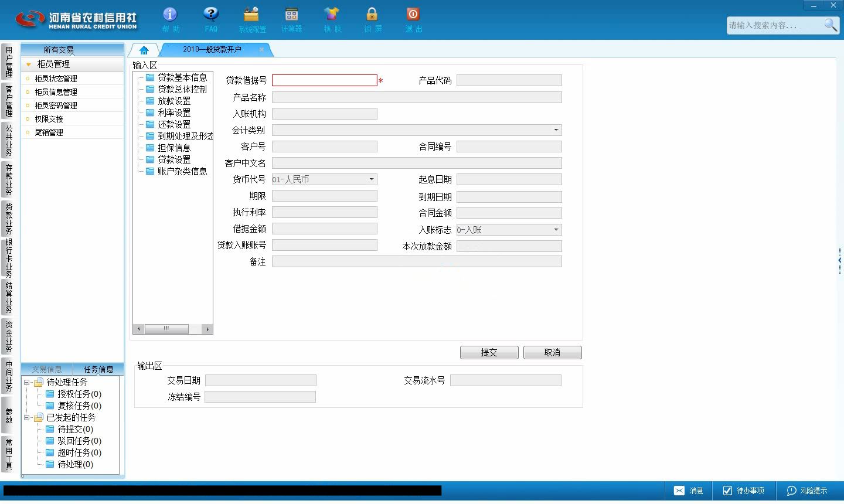Open 资金业务 vertical sidebar tab
Image resolution: width=844 pixels, height=504 pixels.
point(8,336)
